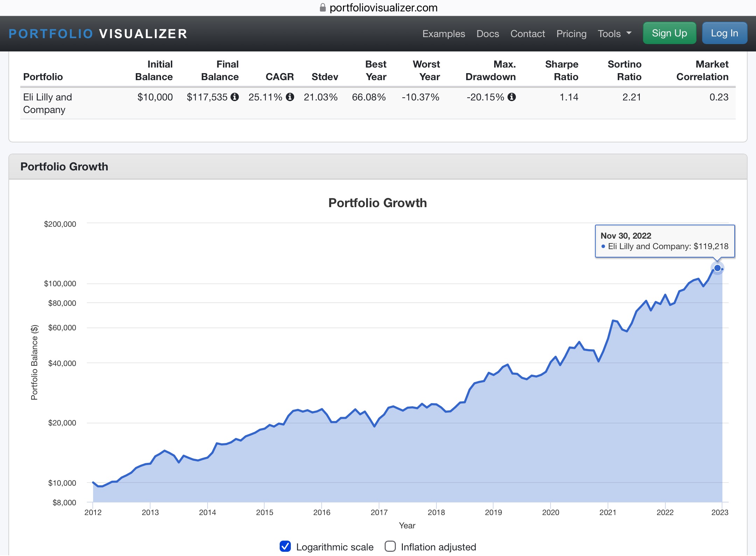The height and width of the screenshot is (556, 756).
Task: Click the Worst Year value -10.37%
Action: pyautogui.click(x=420, y=97)
